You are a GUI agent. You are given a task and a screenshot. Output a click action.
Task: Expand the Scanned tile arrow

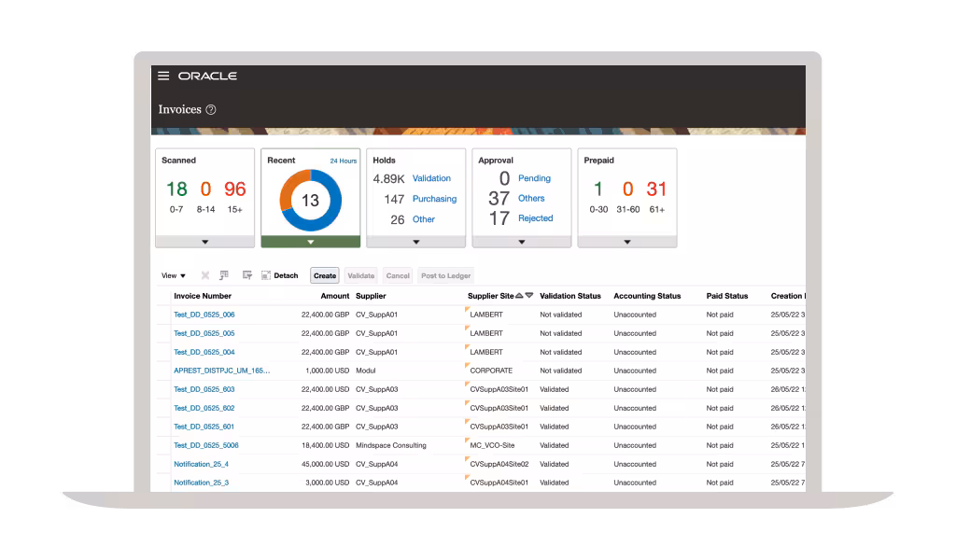[x=204, y=242]
